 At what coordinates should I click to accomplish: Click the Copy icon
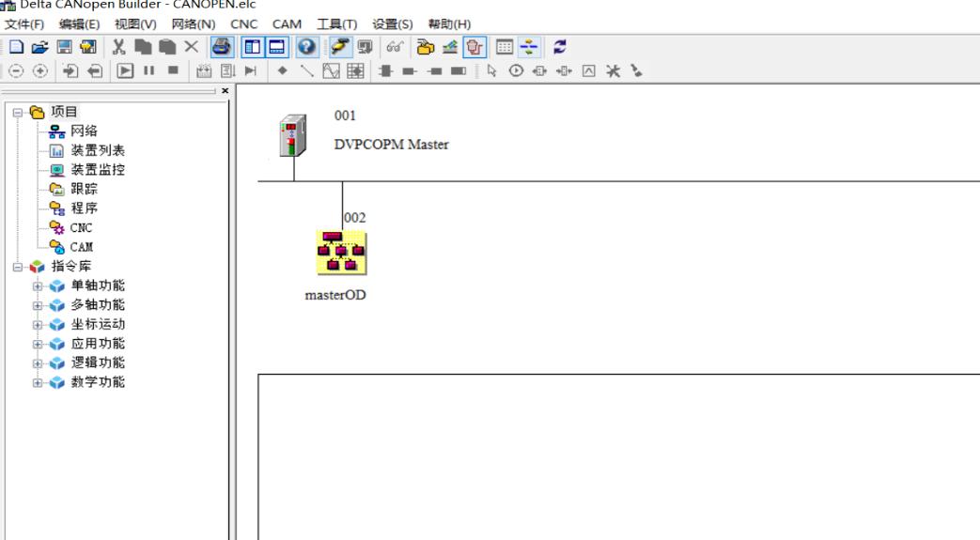(143, 47)
